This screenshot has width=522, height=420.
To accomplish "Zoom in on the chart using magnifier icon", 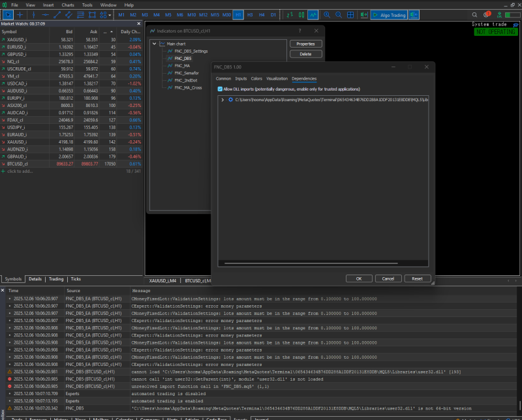I will coord(328,14).
